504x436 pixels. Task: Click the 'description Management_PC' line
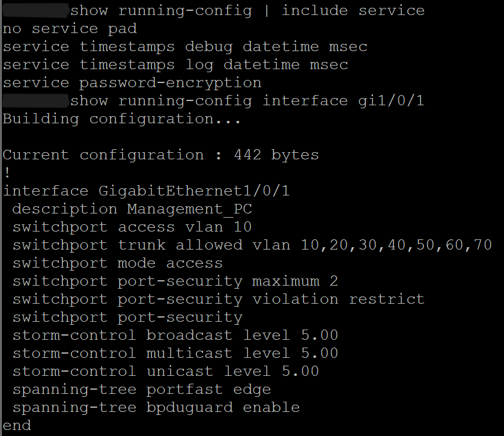pos(132,209)
